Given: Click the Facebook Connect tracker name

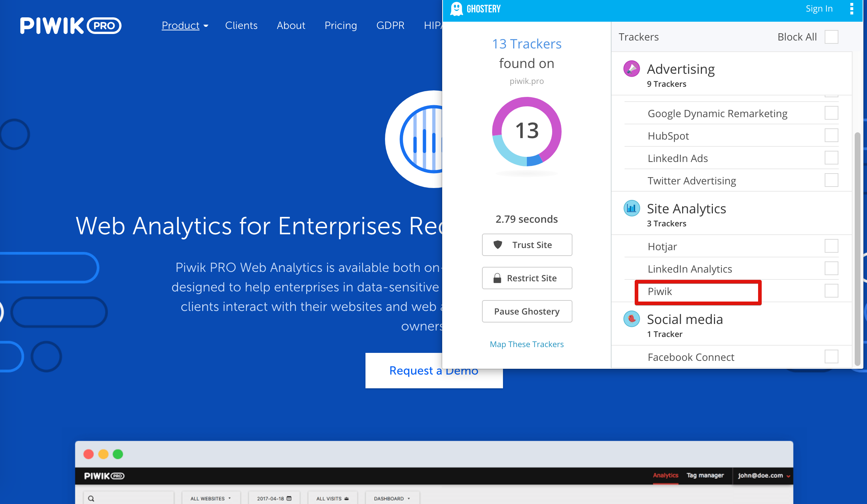Looking at the screenshot, I should tap(691, 357).
